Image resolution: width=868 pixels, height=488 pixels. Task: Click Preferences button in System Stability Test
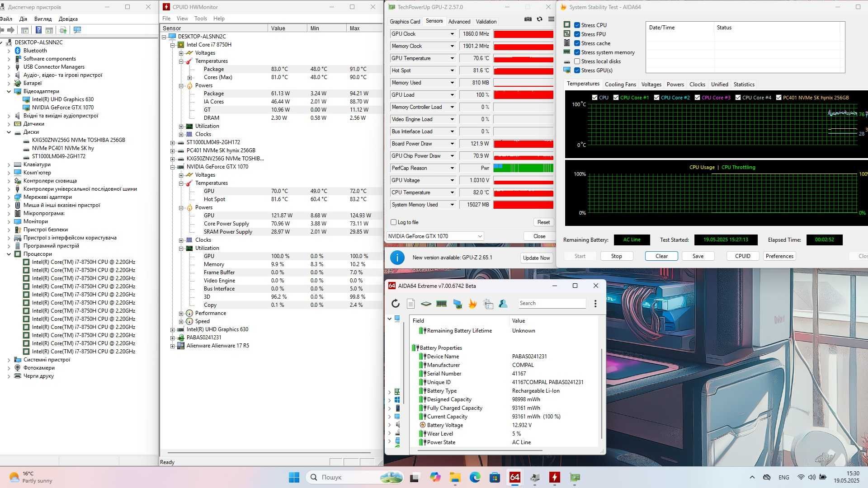[x=779, y=256]
